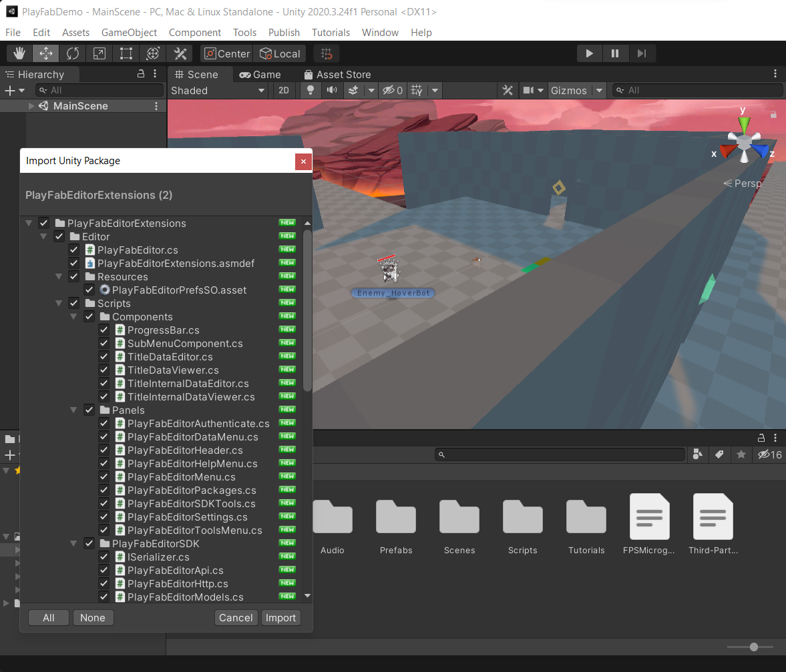Select the Rotate tool
The width and height of the screenshot is (786, 672).
tap(73, 53)
